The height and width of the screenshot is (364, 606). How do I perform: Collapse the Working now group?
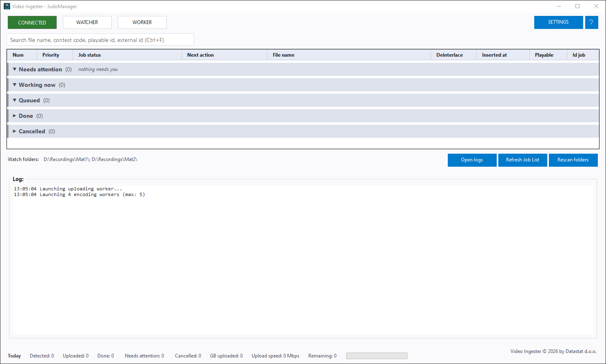[x=15, y=85]
